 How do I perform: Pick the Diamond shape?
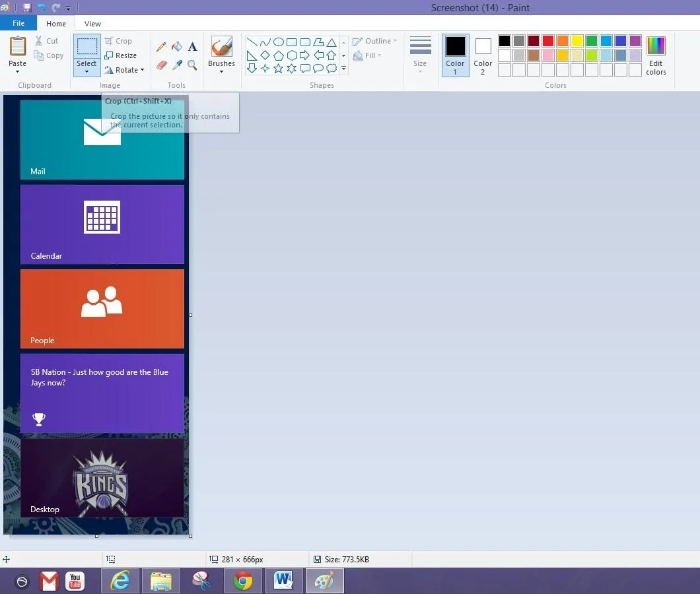[265, 55]
